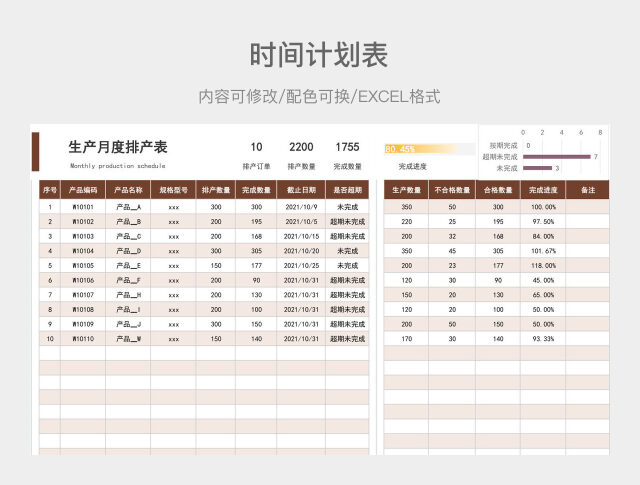Click the W10101 product code cell
Image resolution: width=640 pixels, height=485 pixels.
tap(83, 207)
